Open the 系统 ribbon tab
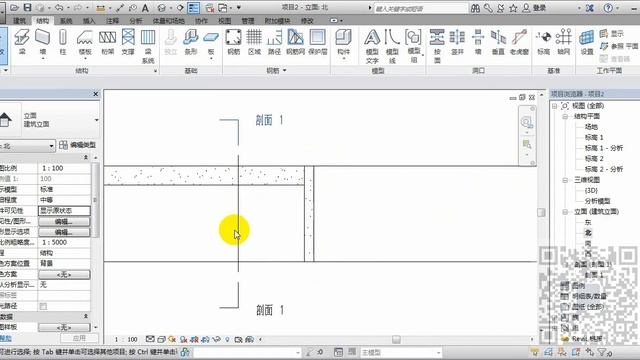 pos(66,20)
